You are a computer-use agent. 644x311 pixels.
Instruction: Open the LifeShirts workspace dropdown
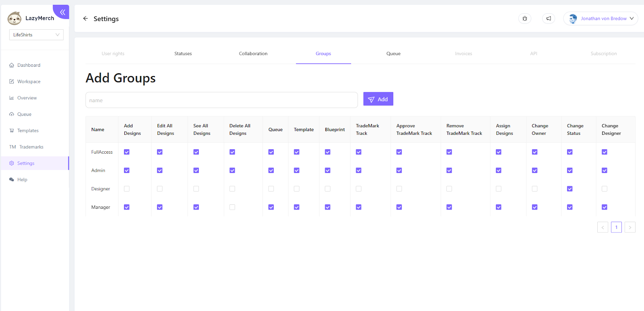coord(36,35)
